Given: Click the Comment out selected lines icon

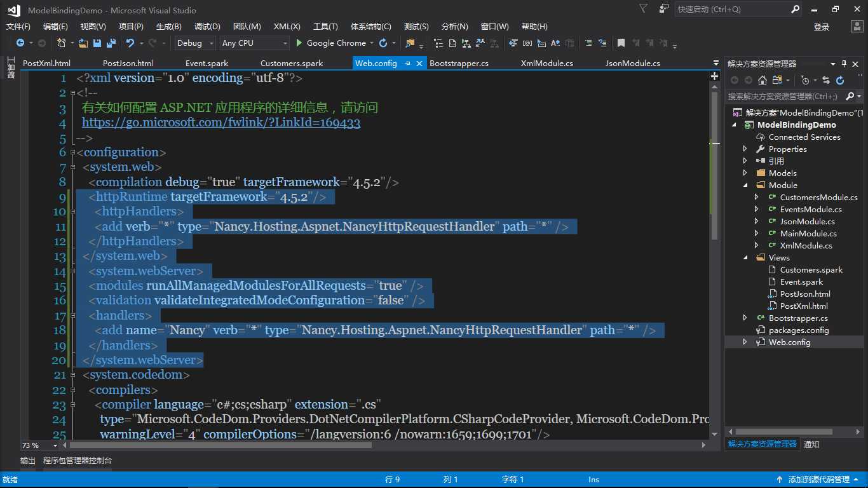Looking at the screenshot, I should coord(588,43).
